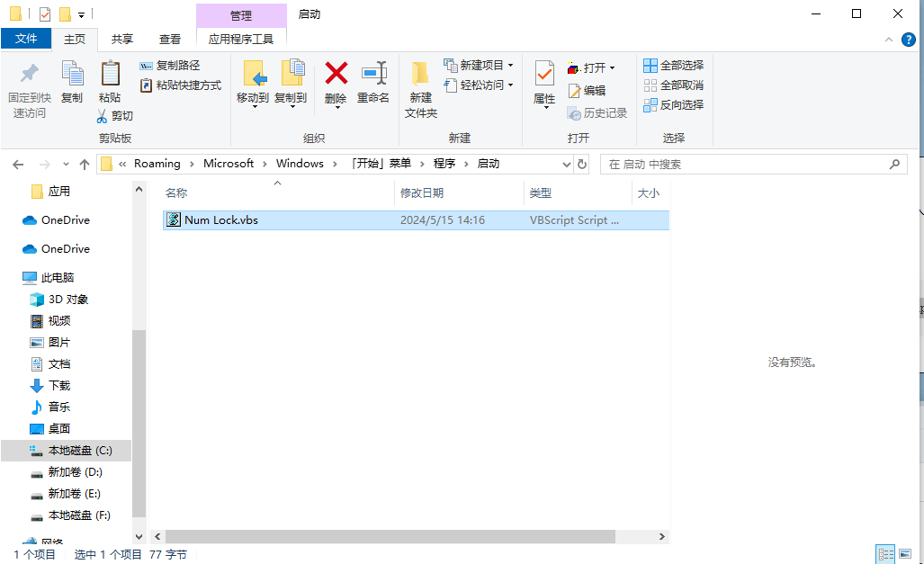Pin folder using 固定到快速访问 icon
The width and height of the screenshot is (924, 564).
pyautogui.click(x=28, y=85)
